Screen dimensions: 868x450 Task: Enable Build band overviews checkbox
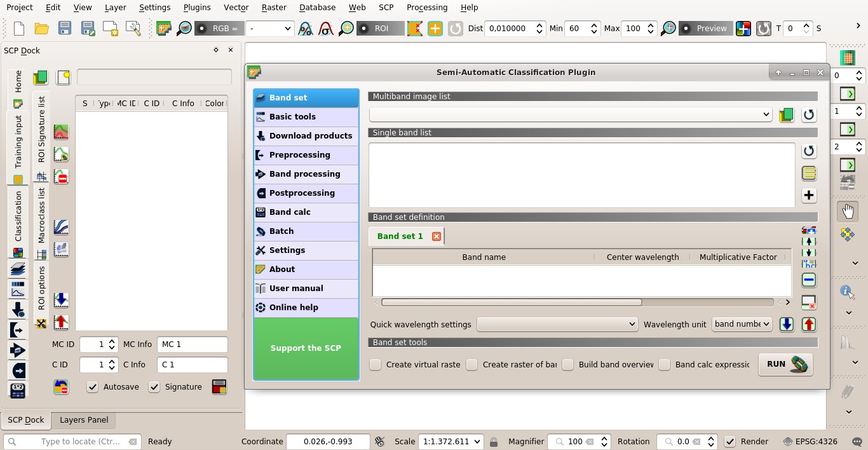(x=568, y=364)
